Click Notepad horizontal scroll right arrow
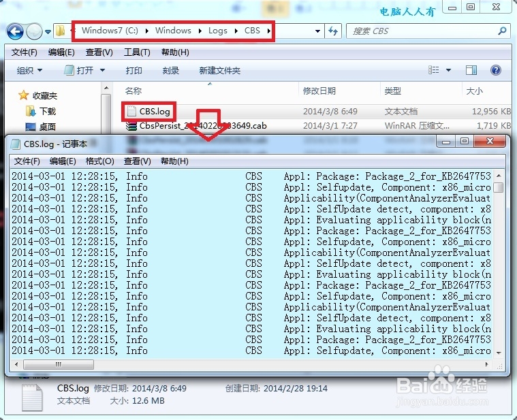 pos(486,364)
